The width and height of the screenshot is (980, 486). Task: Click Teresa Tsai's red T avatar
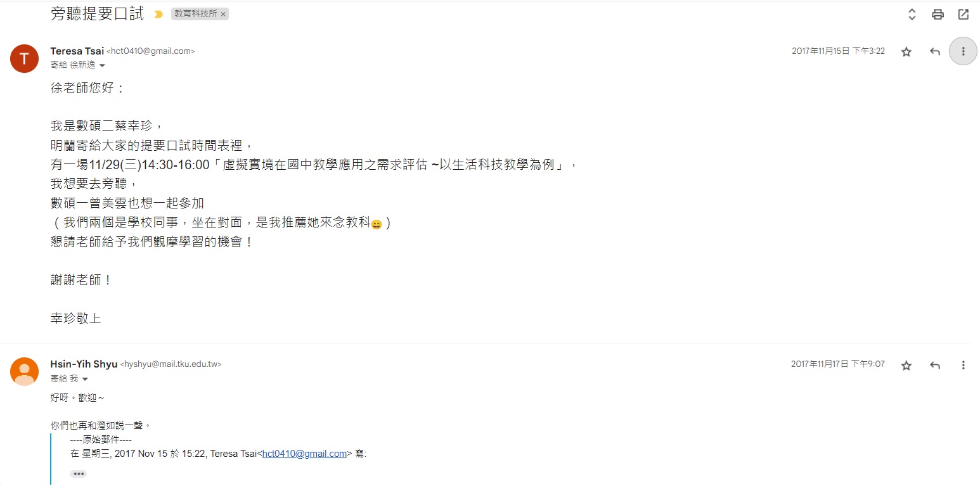(24, 58)
